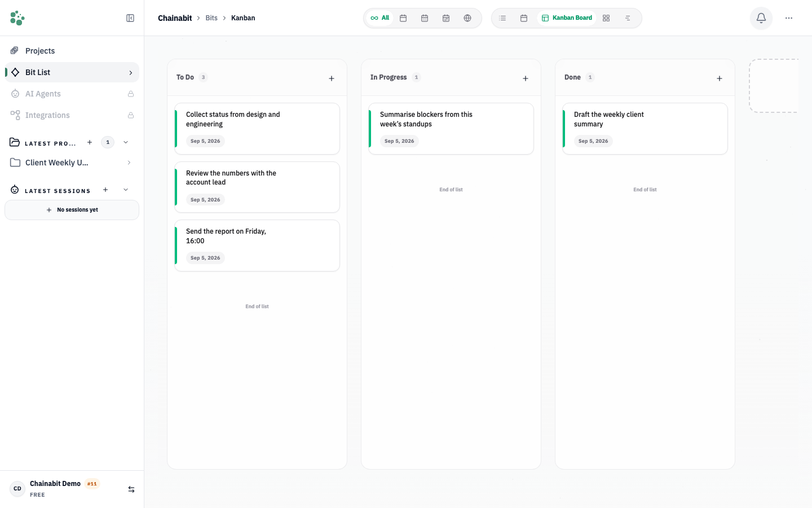The height and width of the screenshot is (508, 812).
Task: Open Integrations in sidebar
Action: (x=72, y=115)
